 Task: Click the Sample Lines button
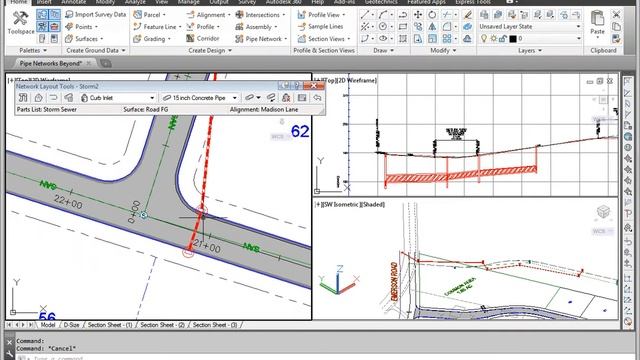click(320, 27)
